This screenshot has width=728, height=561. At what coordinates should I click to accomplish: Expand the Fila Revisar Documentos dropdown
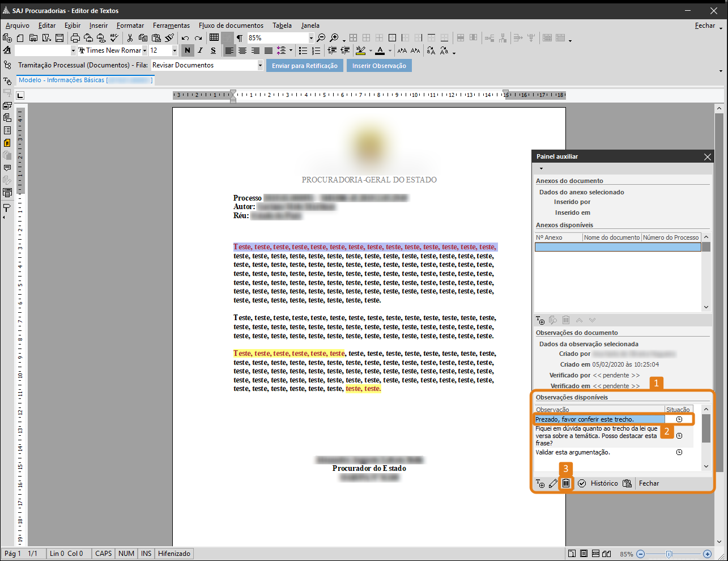point(260,65)
